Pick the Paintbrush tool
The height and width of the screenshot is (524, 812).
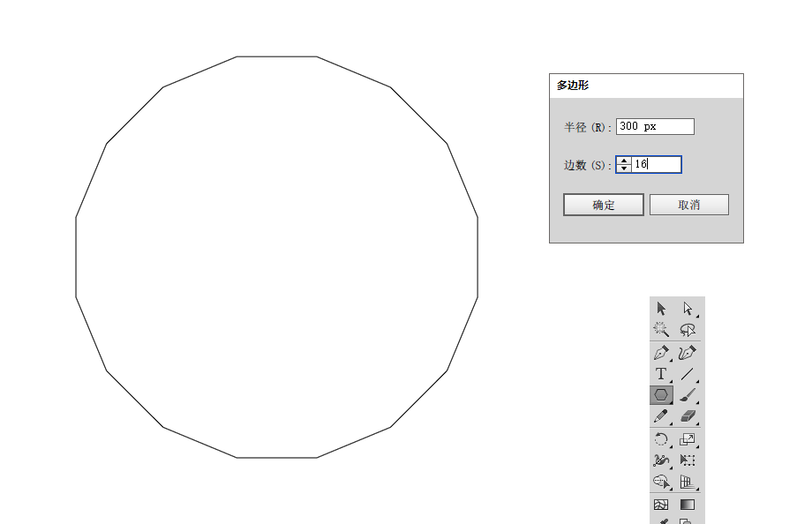coord(688,395)
